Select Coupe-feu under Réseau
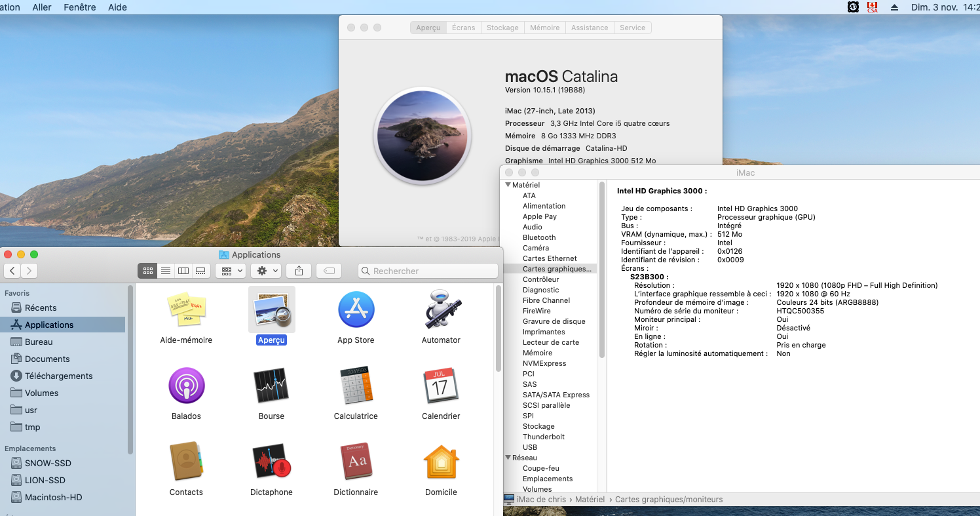This screenshot has height=516, width=980. pyautogui.click(x=541, y=468)
